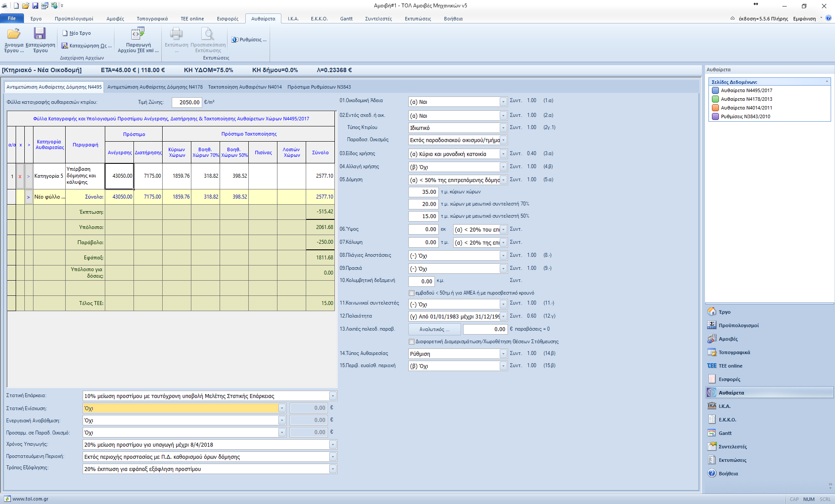Viewport: 835px width, 504px height.
Task: Switch to Τακτοποίηση Αυθαιρέτων Ν4014 tab
Action: click(245, 87)
